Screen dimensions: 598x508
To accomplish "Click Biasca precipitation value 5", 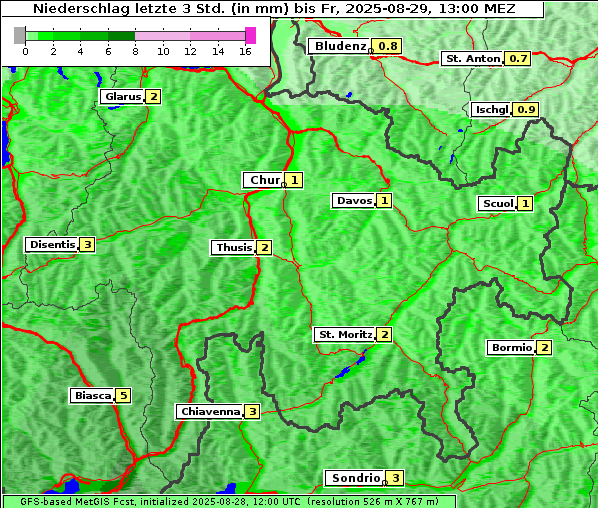I will tap(123, 396).
